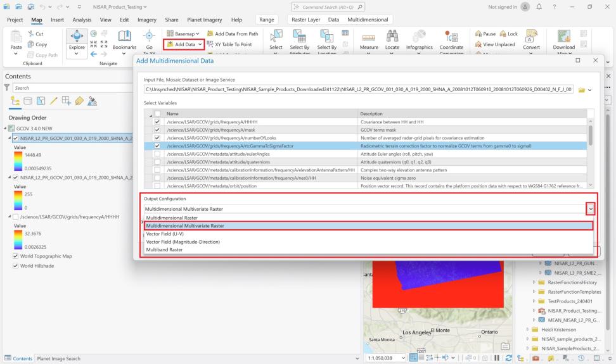Screen dimensions: 616x364
Task: Show List By Editing view
Action: (53, 101)
